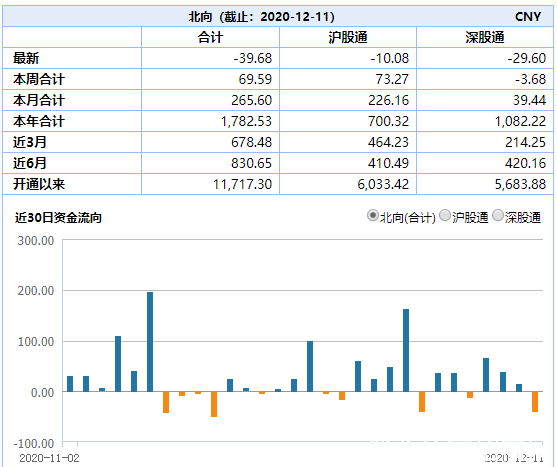Screen dimensions: 557x467
Task: Click the CNY currency label
Action: 528,17
